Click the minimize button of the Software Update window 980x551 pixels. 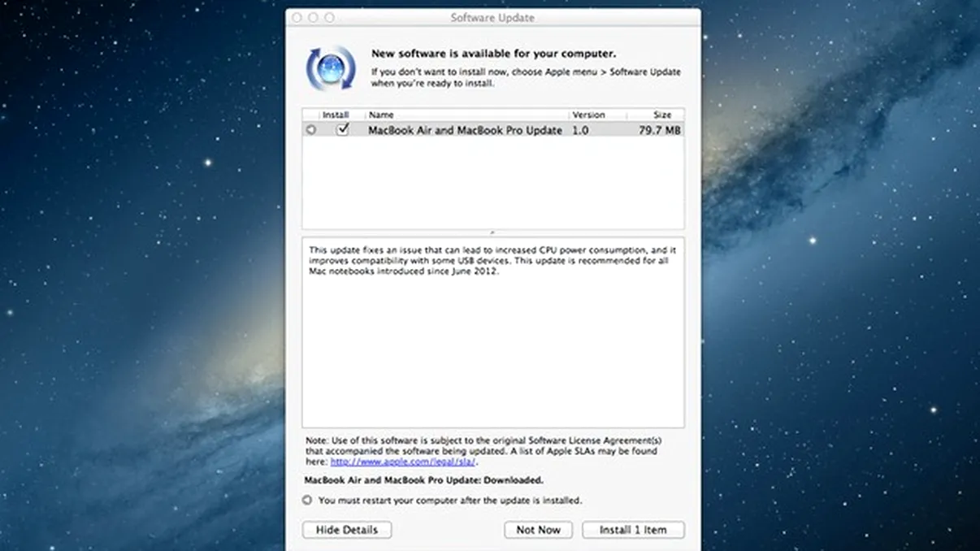click(313, 17)
